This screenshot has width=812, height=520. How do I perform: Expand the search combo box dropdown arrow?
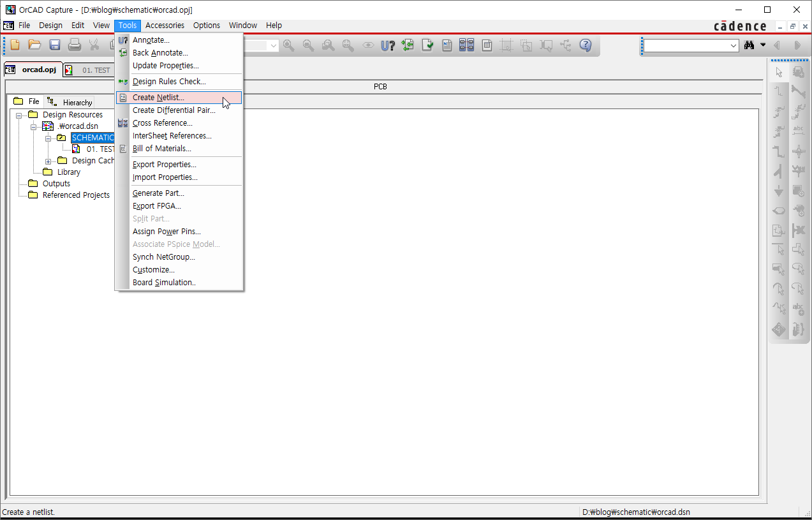734,46
